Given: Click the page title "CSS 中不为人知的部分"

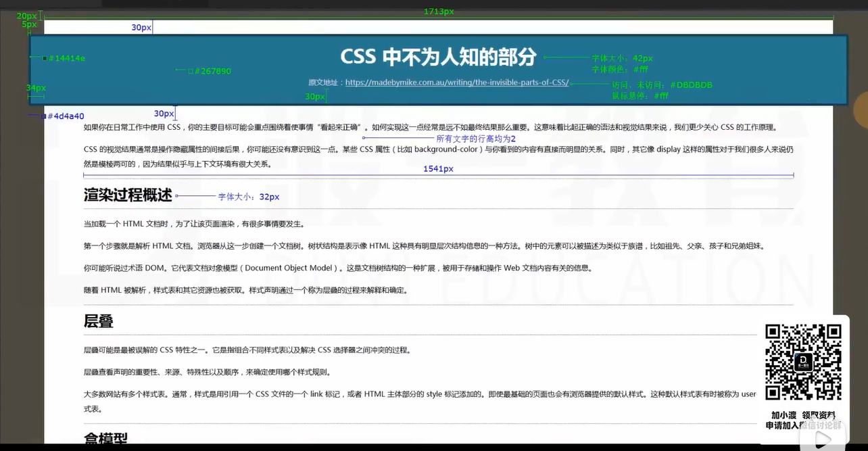Looking at the screenshot, I should click(438, 57).
